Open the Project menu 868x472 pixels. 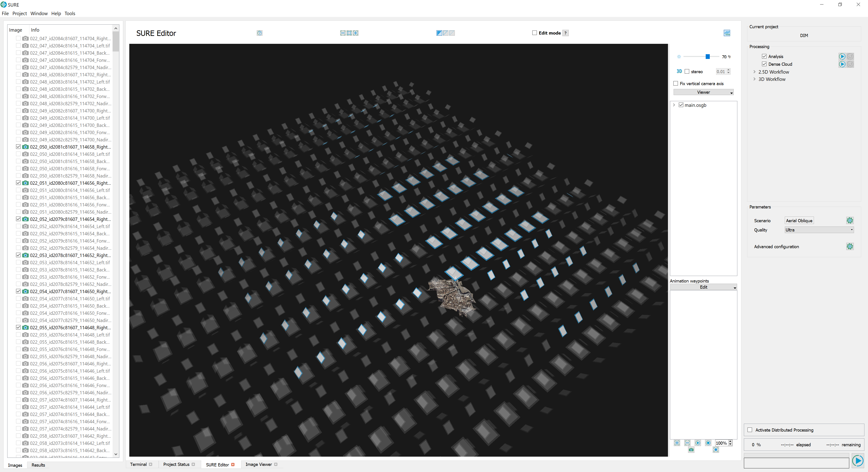[19, 14]
